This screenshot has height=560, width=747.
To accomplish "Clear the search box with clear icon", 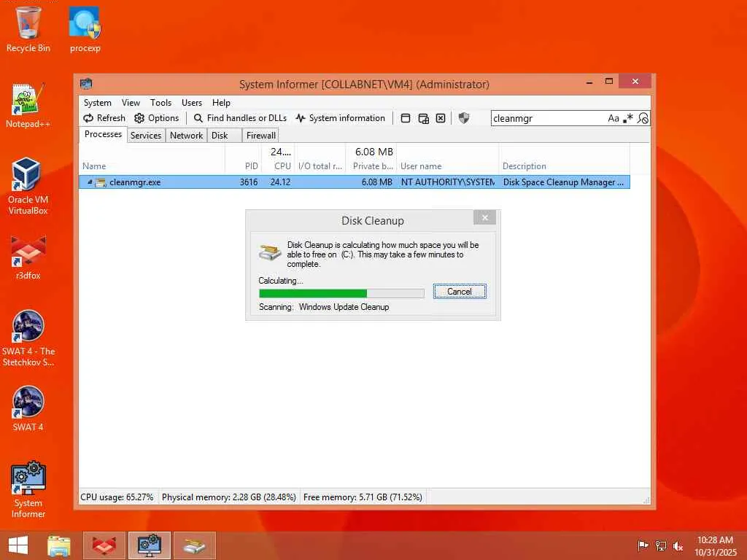I will point(643,118).
